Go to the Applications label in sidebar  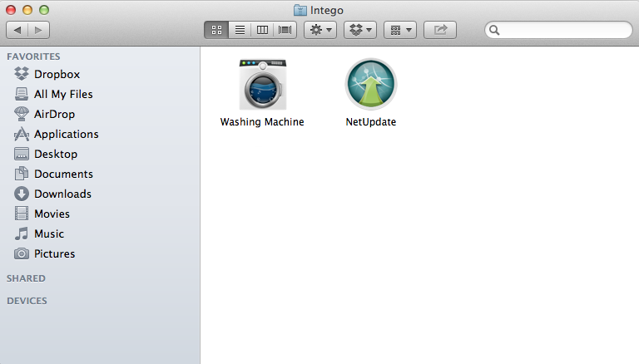coord(67,134)
